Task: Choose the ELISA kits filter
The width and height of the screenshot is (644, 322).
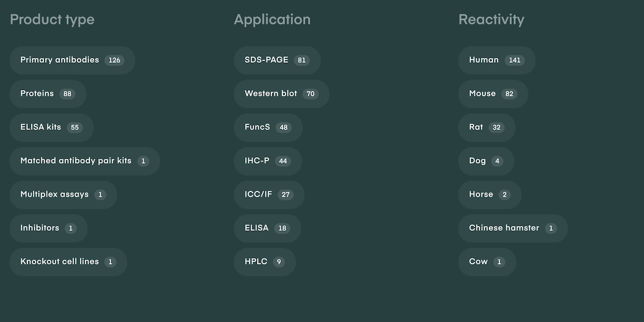Action: point(52,128)
